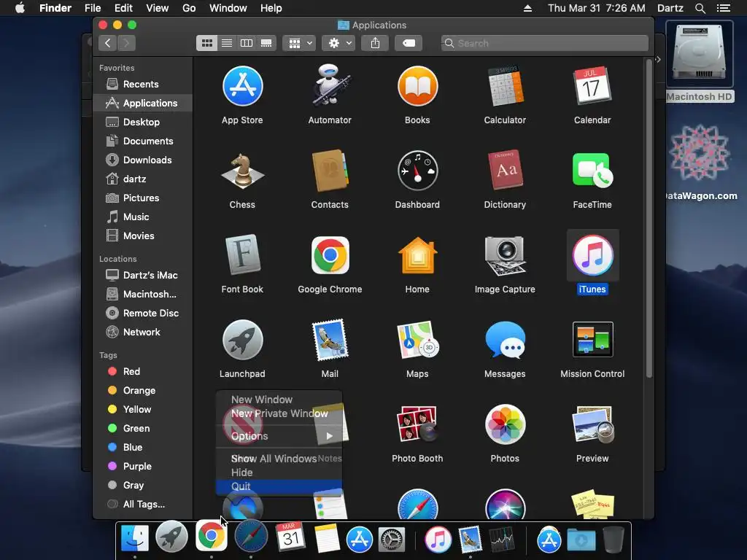Viewport: 747px width, 560px height.
Task: Select the highlighted iTunes app icon
Action: pyautogui.click(x=592, y=255)
